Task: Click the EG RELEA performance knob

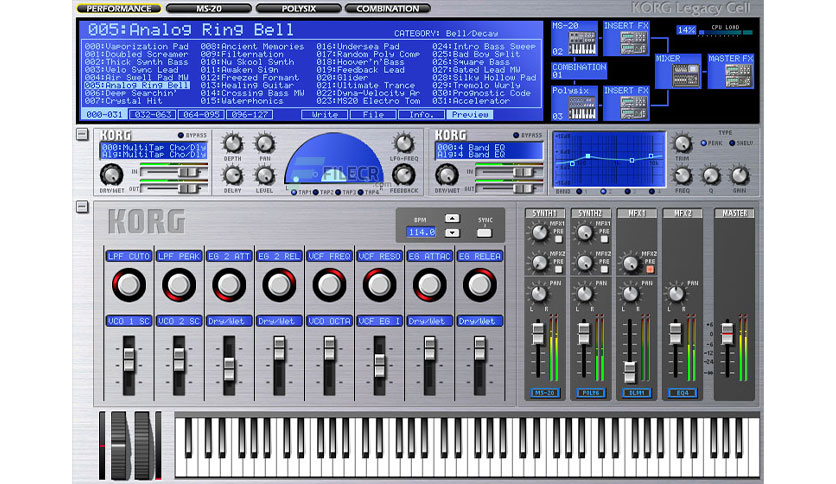Action: 479,285
